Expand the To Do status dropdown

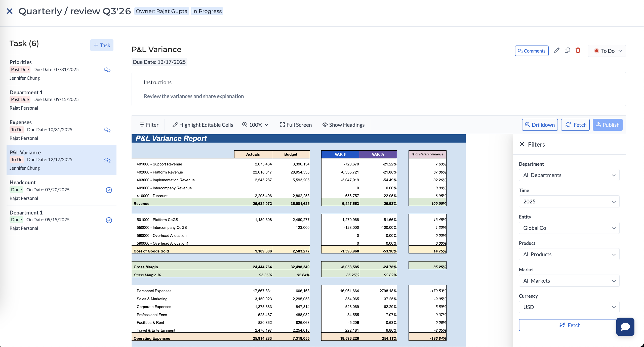(x=607, y=51)
